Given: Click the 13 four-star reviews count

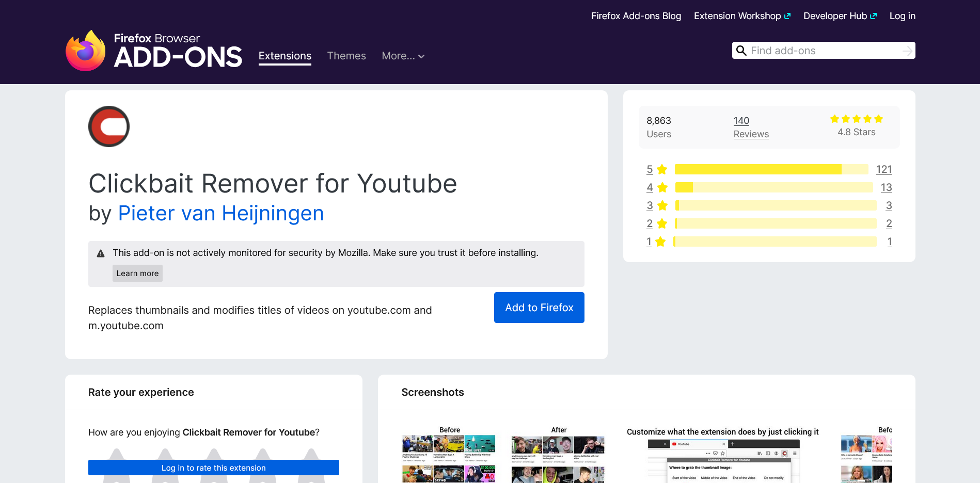Looking at the screenshot, I should tap(886, 187).
